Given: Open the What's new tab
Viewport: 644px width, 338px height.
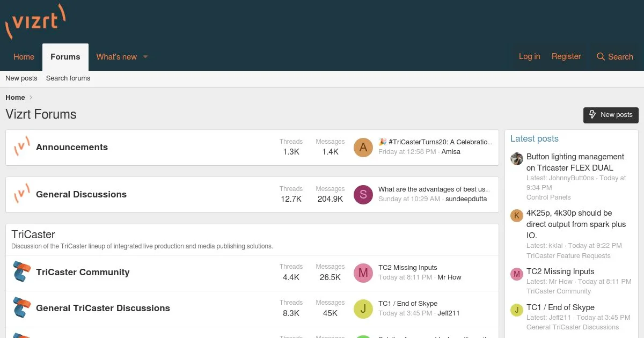Looking at the screenshot, I should [x=116, y=57].
